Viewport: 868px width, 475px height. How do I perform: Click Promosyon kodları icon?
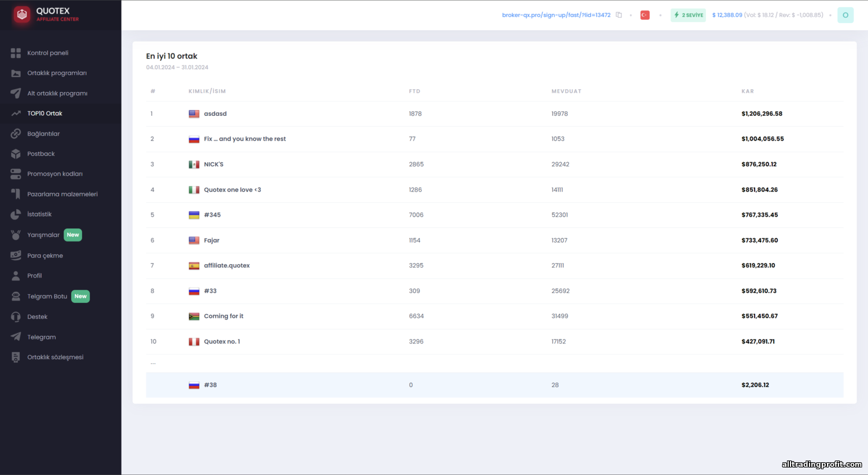(16, 174)
